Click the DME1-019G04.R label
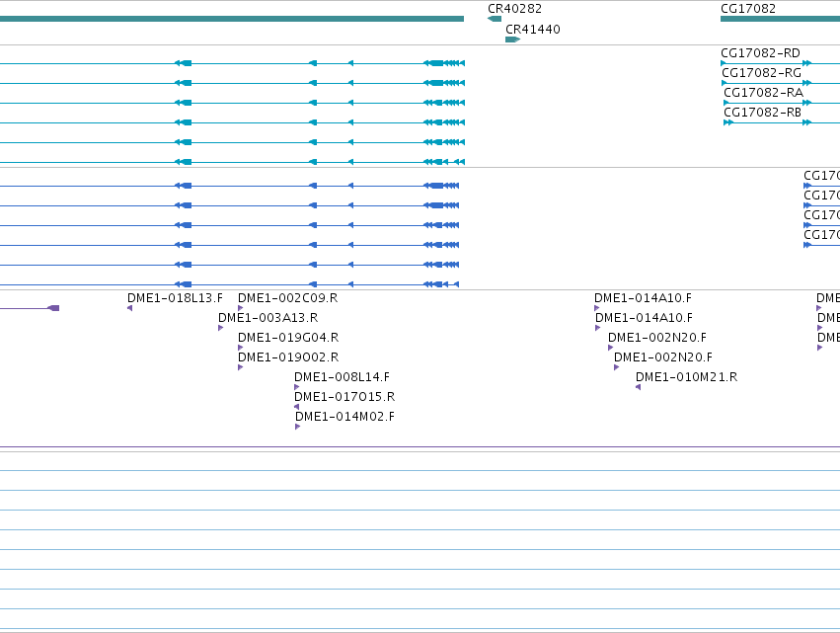This screenshot has height=633, width=840. pos(288,338)
